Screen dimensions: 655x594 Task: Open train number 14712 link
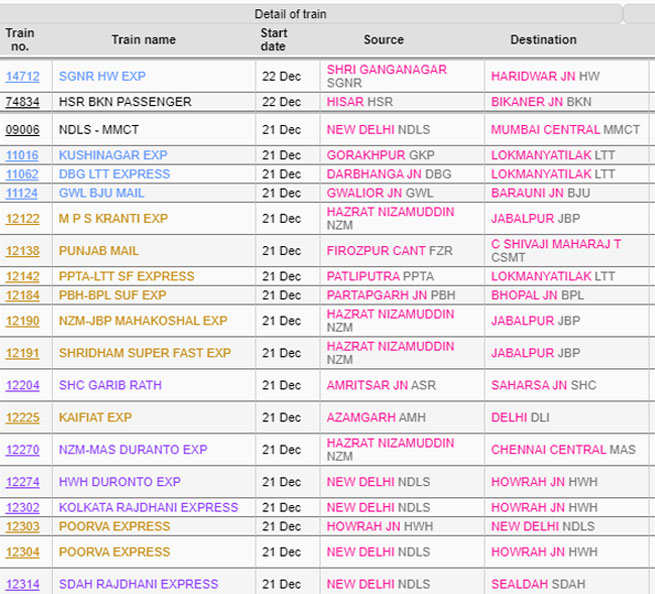click(22, 76)
